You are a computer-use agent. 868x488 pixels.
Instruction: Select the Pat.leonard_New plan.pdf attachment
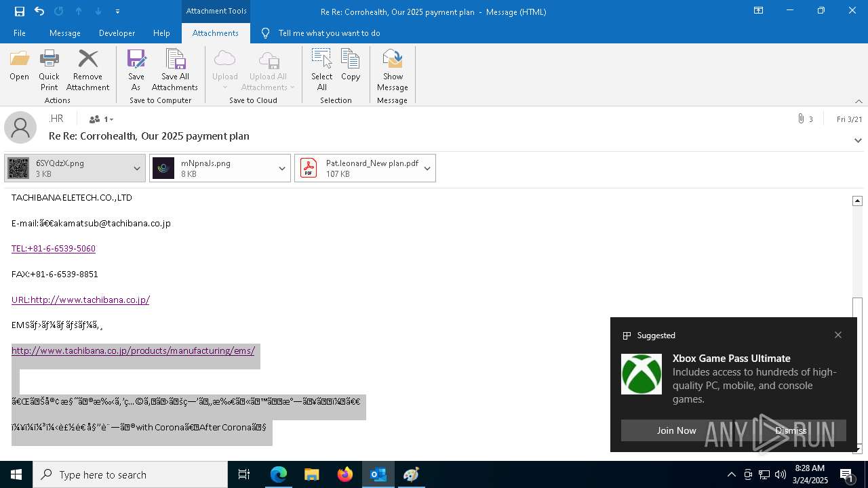pyautogui.click(x=357, y=168)
